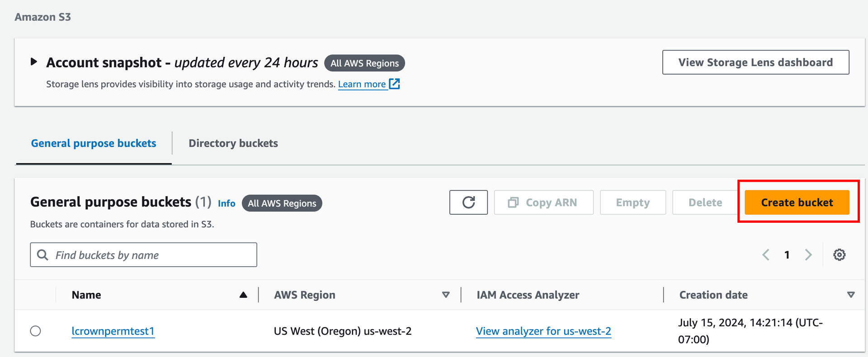Click the refresh buckets icon button
This screenshot has width=868, height=357.
(468, 202)
